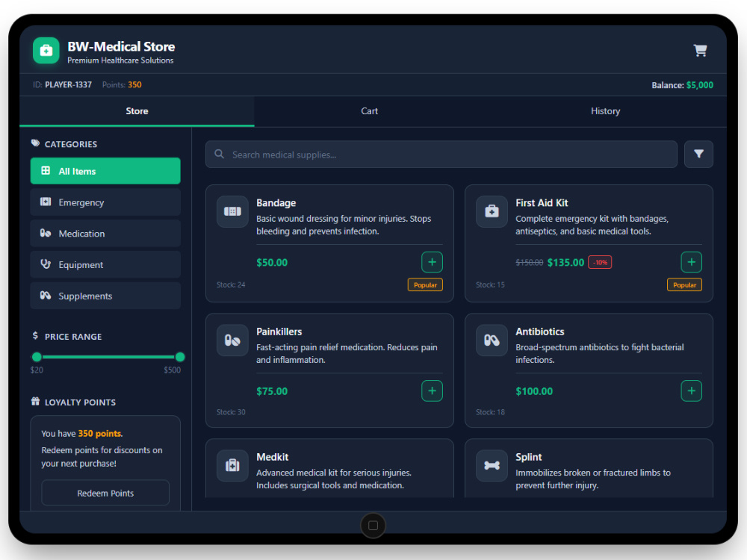Select the Supplements category
This screenshot has width=747, height=560.
point(105,296)
